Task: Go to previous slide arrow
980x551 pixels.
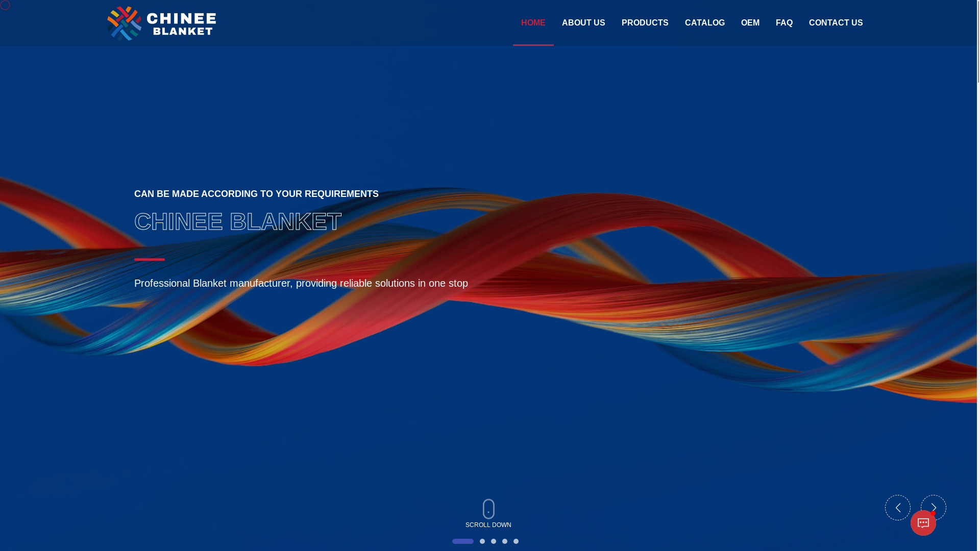Action: 897,508
